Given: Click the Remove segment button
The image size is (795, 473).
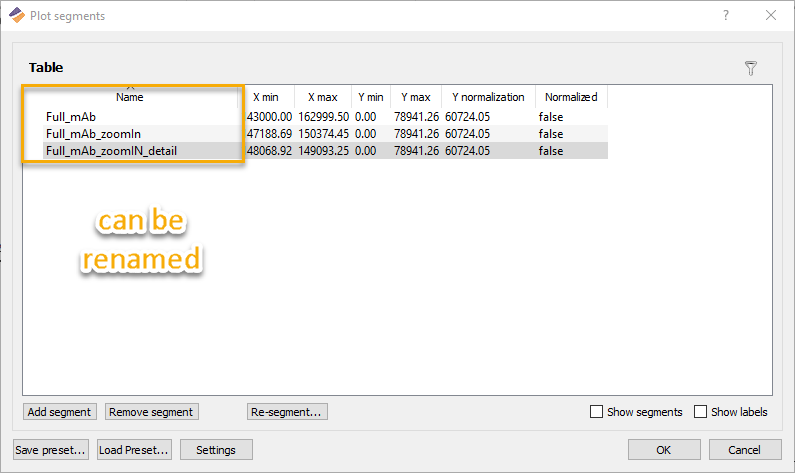Looking at the screenshot, I should 151,412.
